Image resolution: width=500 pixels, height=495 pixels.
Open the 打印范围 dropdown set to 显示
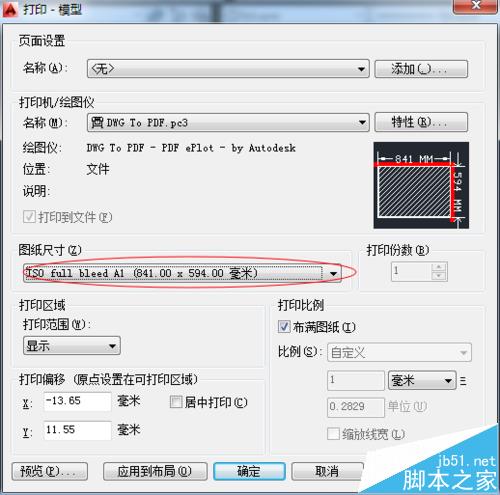(72, 346)
